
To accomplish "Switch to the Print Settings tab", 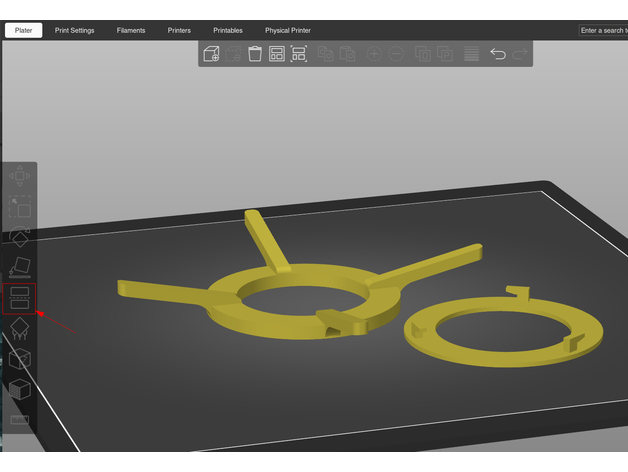I will (x=75, y=31).
